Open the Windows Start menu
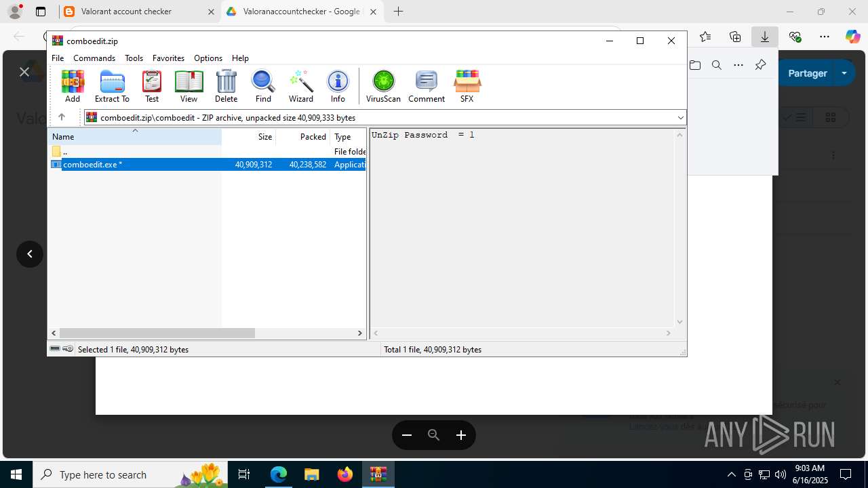The width and height of the screenshot is (868, 488). coord(16,474)
